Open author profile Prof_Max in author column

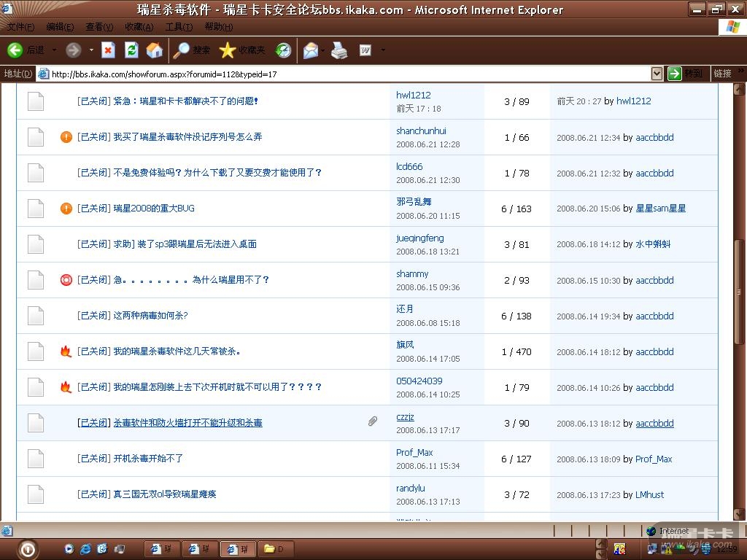pyautogui.click(x=414, y=452)
